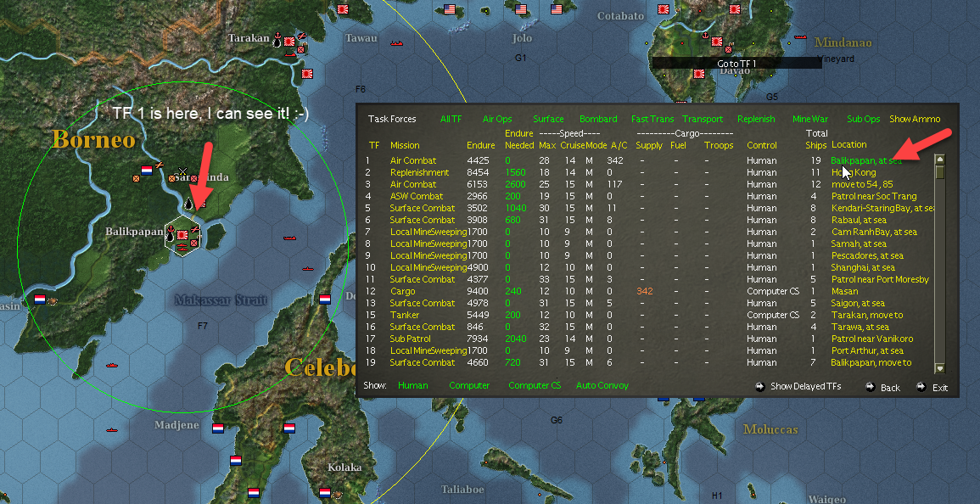The height and width of the screenshot is (504, 980).
Task: Go to TF 1 at Balikpapan, at sea
Action: pyautogui.click(x=866, y=160)
